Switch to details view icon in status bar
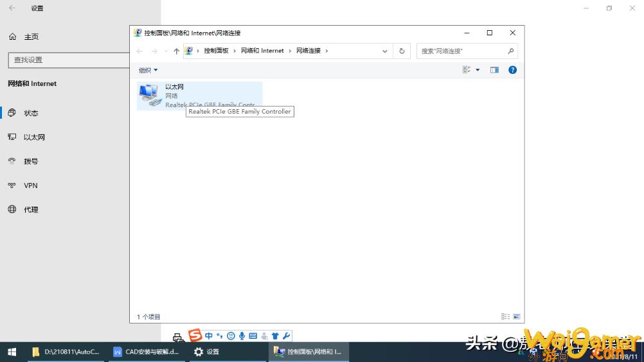 click(505, 316)
